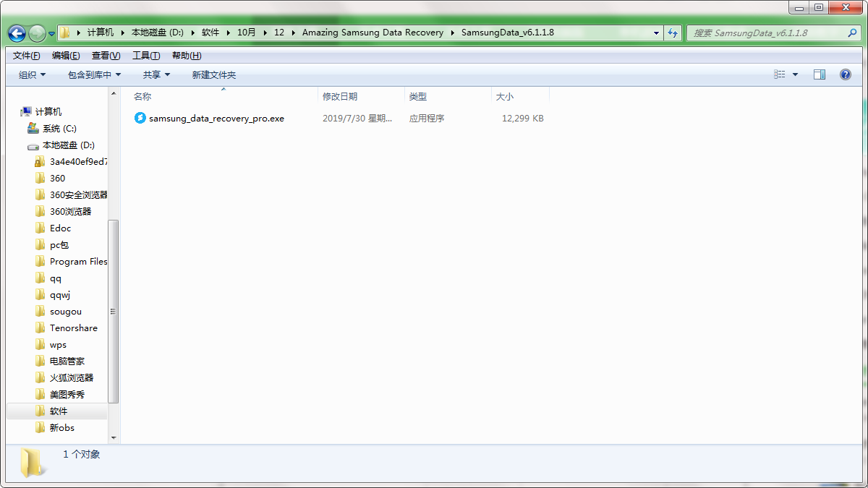Viewport: 868px width, 488px height.
Task: Select 本地磁盘 (D:) in tree
Action: pyautogui.click(x=69, y=145)
